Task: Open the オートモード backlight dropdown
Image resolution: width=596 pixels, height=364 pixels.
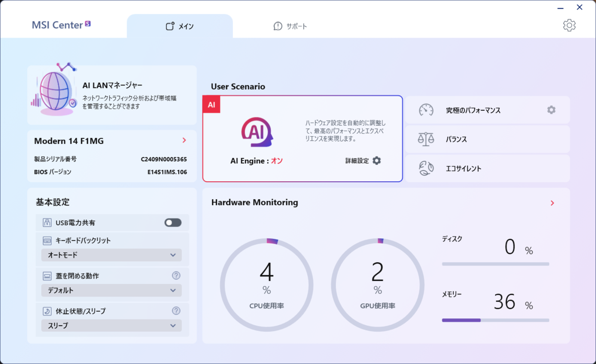Action: (111, 255)
